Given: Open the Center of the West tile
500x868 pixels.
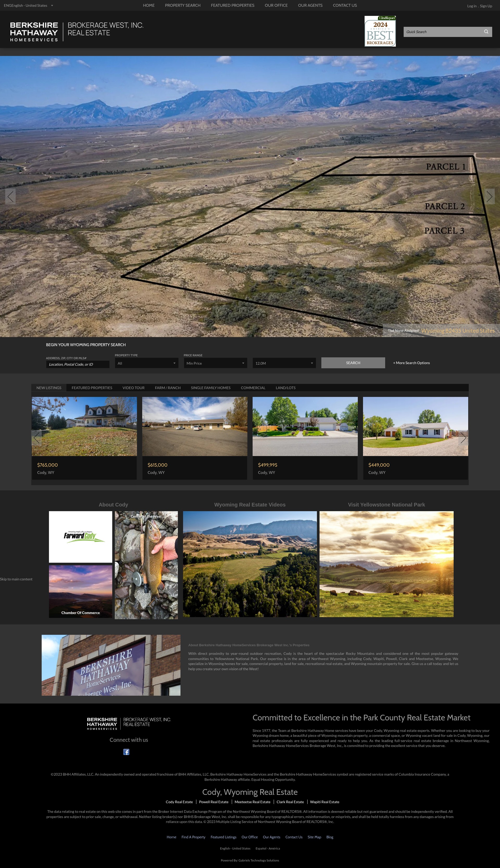Looking at the screenshot, I should pyautogui.click(x=146, y=565).
